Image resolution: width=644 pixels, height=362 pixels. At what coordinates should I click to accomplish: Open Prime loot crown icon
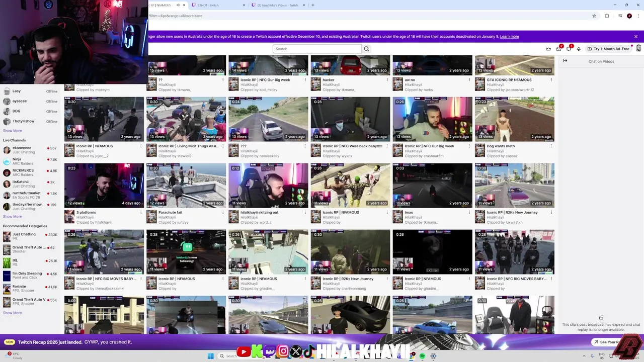point(548,49)
